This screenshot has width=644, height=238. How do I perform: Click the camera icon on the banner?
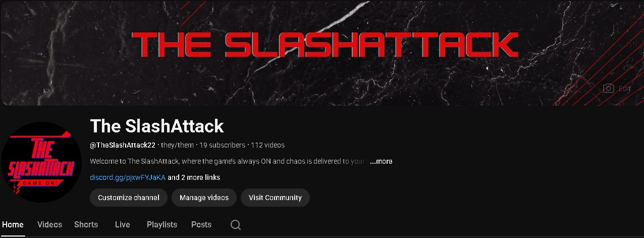coord(609,88)
